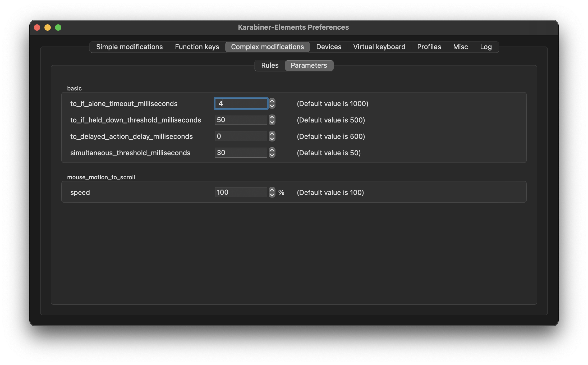View the Log tab
Viewport: 588px width, 365px height.
[x=486, y=47]
